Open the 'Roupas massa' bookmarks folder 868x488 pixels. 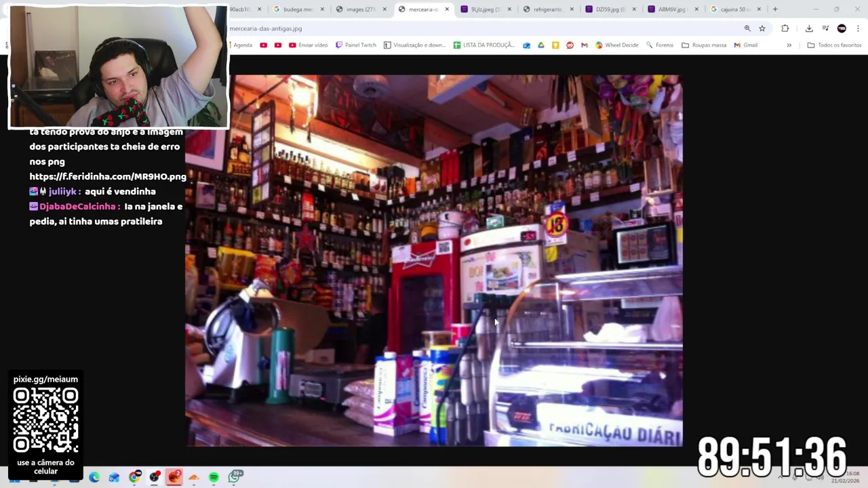(704, 45)
